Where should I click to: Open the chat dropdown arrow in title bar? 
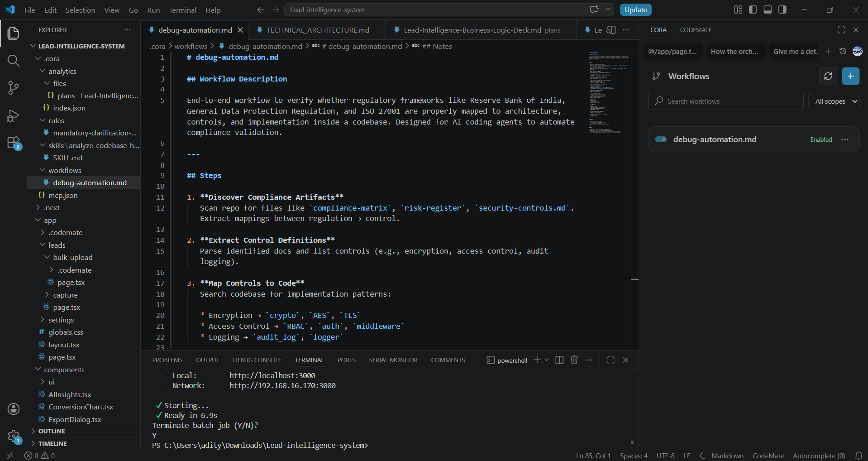click(x=608, y=10)
